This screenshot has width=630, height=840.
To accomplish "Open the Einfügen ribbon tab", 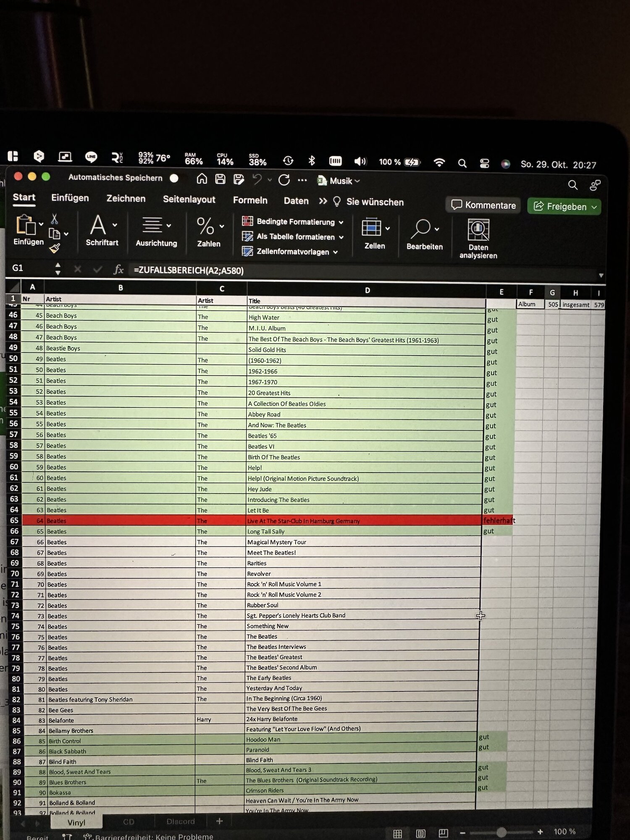I will [x=70, y=198].
